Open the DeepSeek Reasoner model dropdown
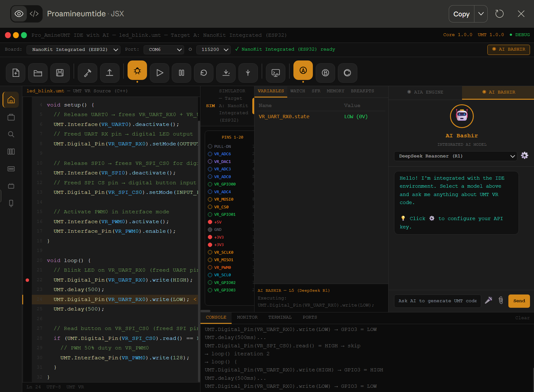 (456, 156)
